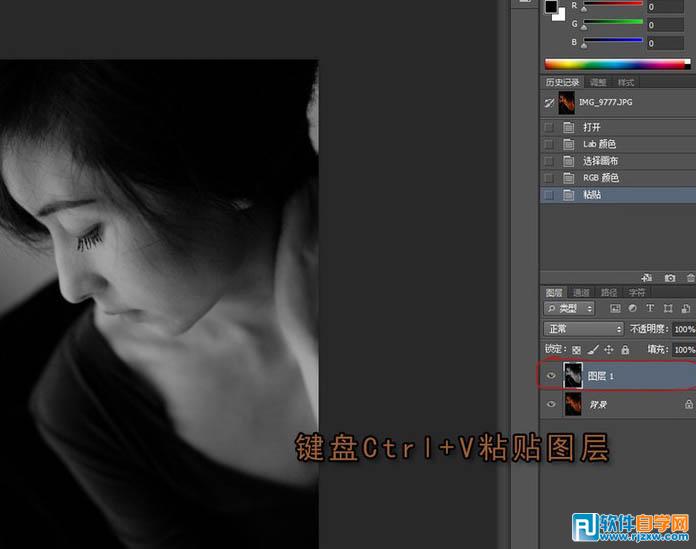Switch to the 字符 character tab

click(637, 292)
